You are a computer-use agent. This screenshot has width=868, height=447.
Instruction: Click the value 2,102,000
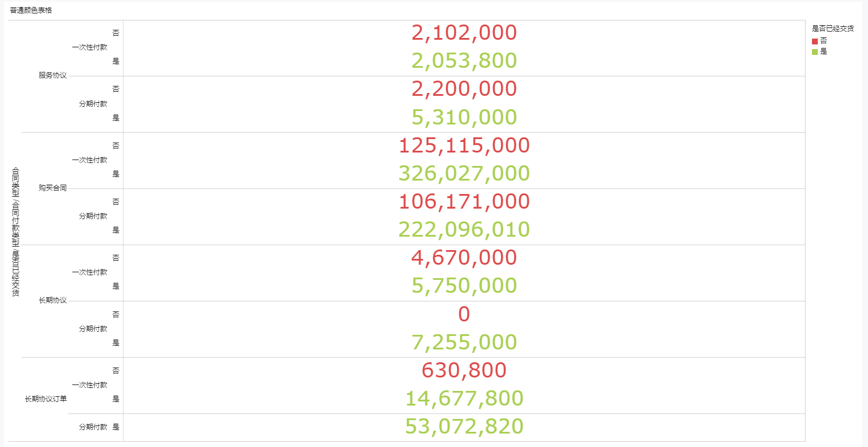[464, 33]
